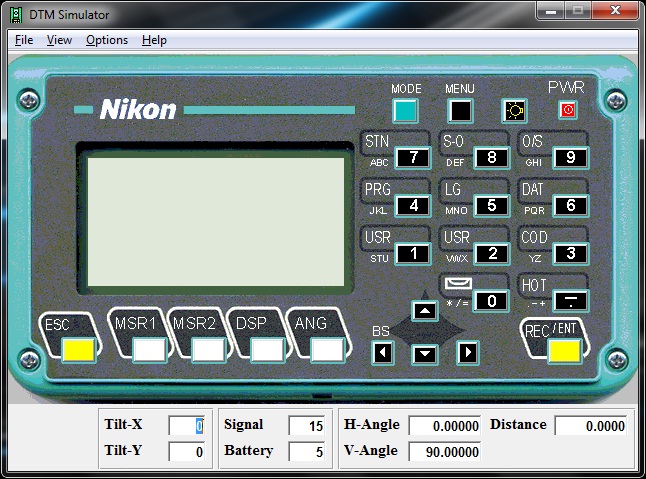The height and width of the screenshot is (479, 646).
Task: Click the Tilt-Y input field
Action: point(187,451)
